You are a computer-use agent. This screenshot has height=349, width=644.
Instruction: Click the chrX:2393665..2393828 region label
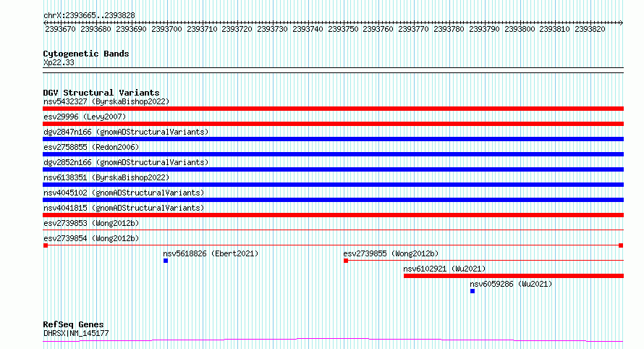pyautogui.click(x=89, y=15)
